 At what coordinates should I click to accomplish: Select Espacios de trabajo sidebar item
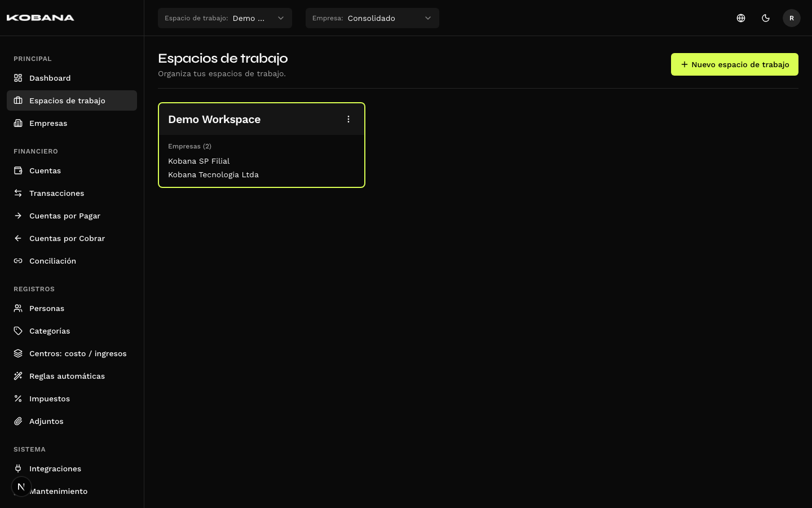pos(72,100)
